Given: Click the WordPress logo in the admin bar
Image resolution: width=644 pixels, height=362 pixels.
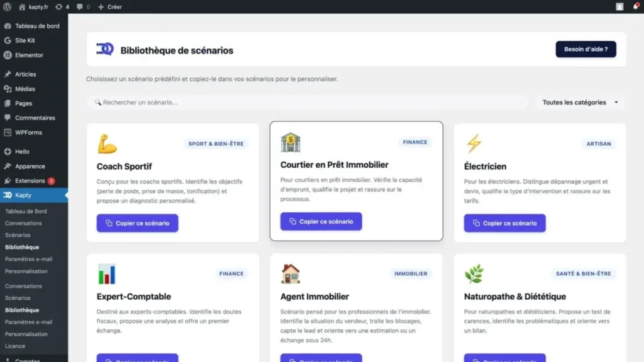Looking at the screenshot, I should point(8,7).
